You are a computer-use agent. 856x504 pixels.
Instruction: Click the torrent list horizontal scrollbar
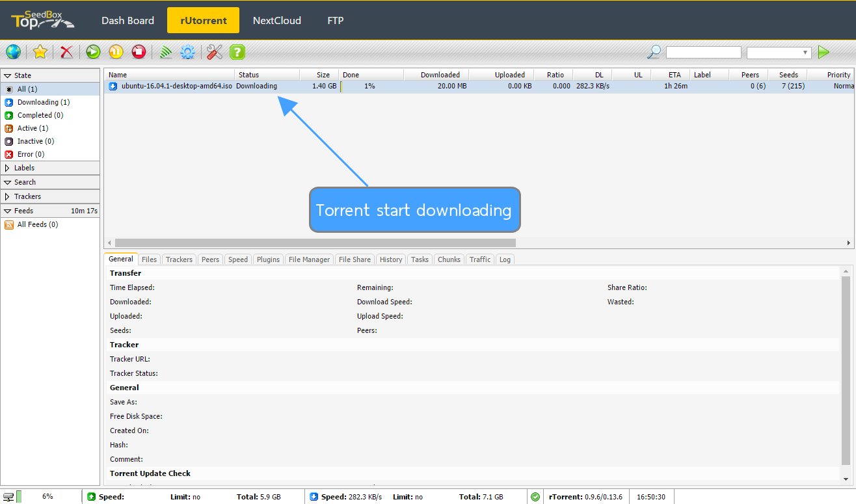[316, 243]
